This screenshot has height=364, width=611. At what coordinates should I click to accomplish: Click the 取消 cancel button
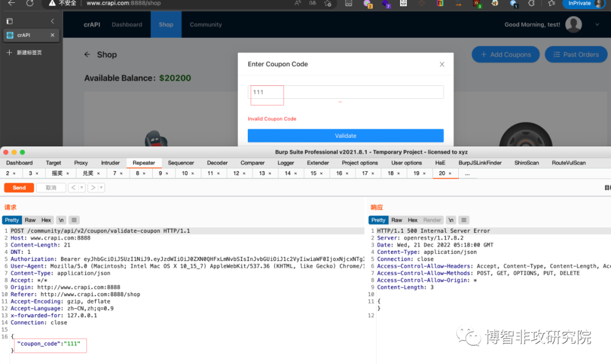coord(51,188)
